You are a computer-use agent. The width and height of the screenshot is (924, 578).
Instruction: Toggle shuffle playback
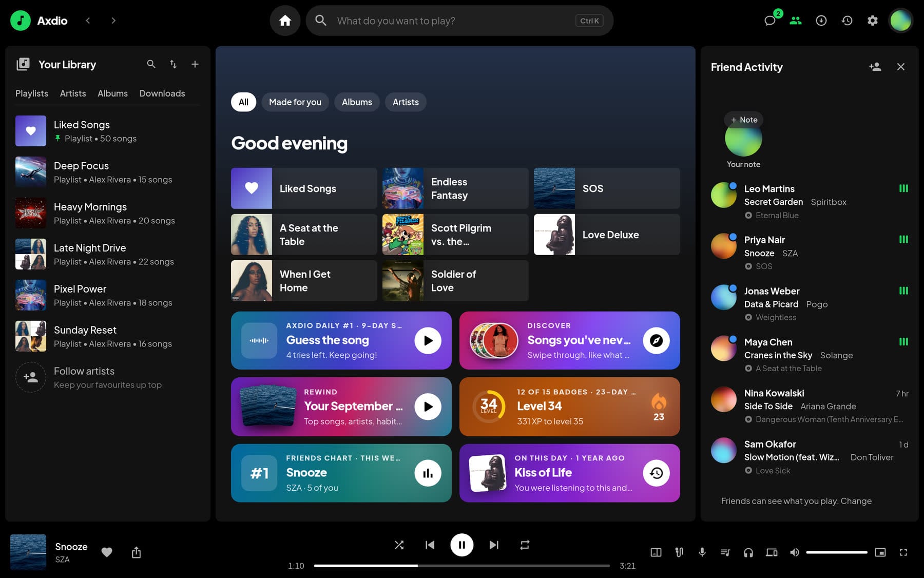pyautogui.click(x=399, y=545)
